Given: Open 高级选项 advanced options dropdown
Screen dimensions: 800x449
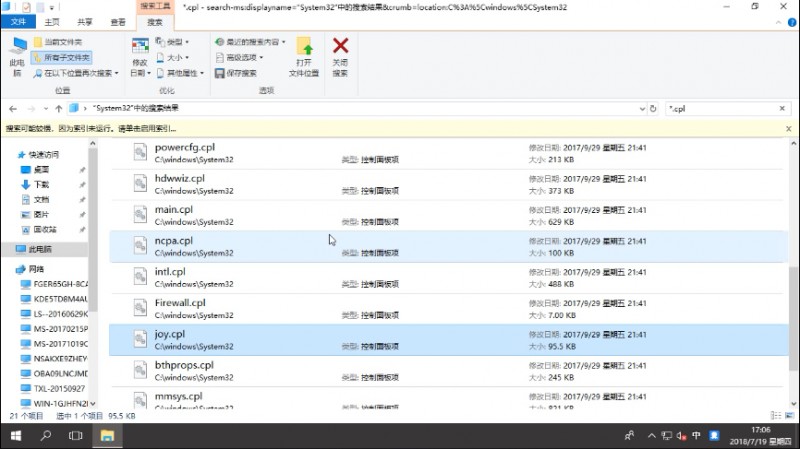Looking at the screenshot, I should pos(239,57).
